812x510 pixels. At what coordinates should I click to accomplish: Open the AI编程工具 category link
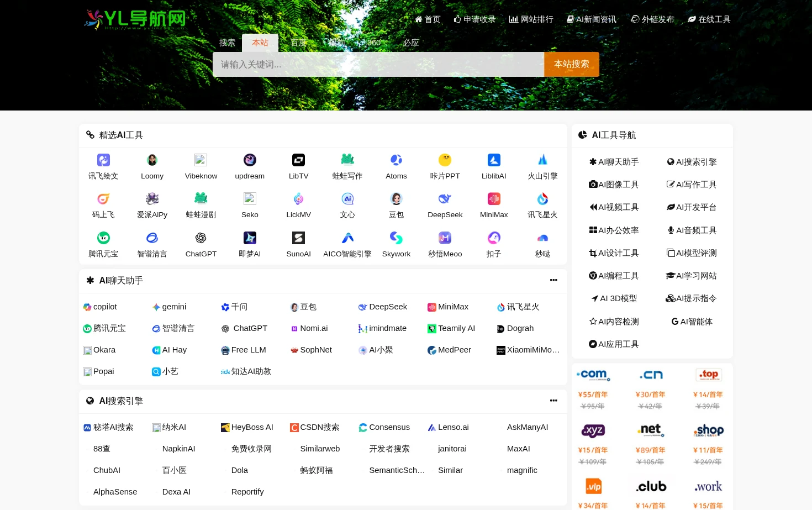pos(614,276)
